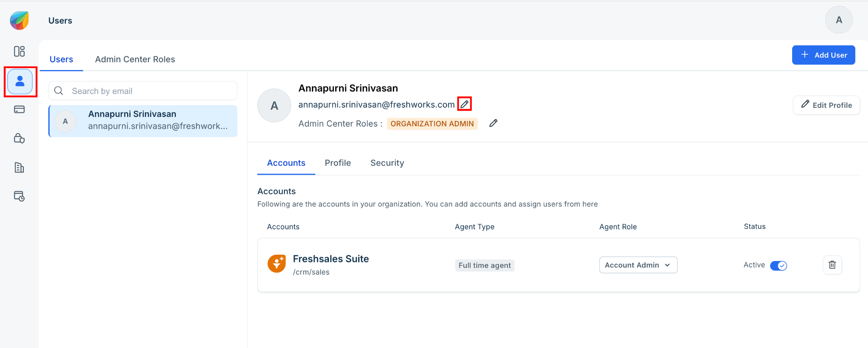Click the large user avatar with letter A
Viewport: 868px width, 348px height.
274,106
